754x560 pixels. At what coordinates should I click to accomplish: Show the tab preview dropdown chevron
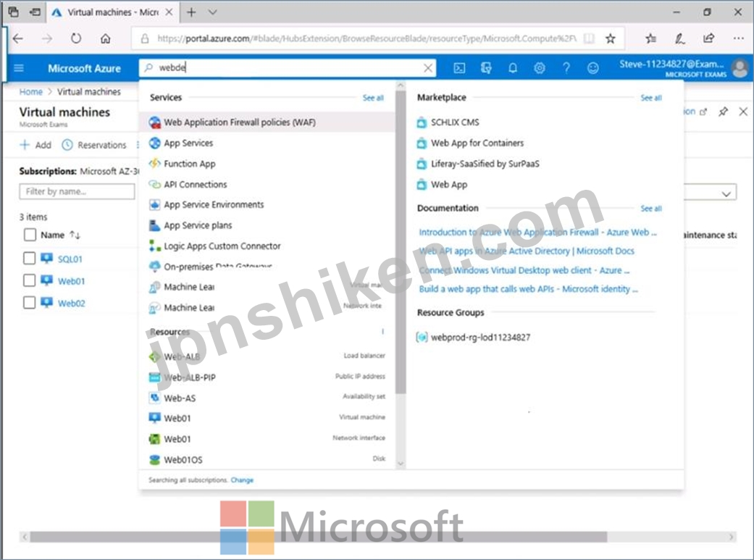coord(212,12)
